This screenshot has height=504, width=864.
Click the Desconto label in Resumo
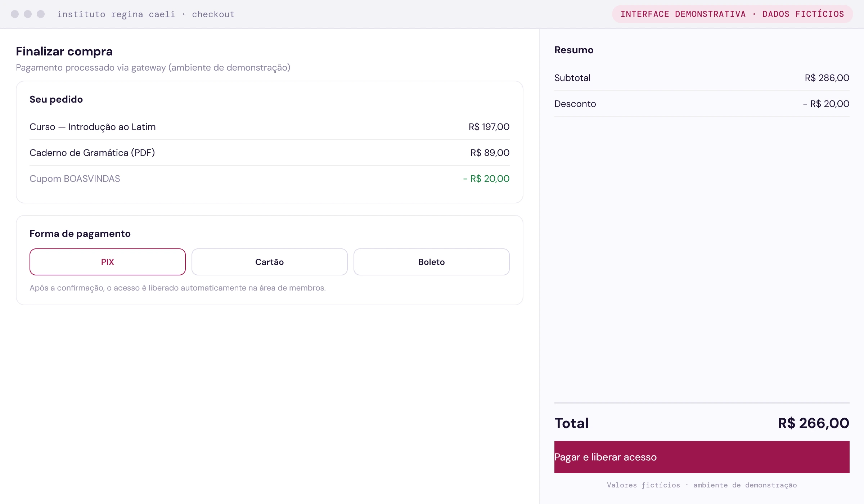pyautogui.click(x=575, y=104)
